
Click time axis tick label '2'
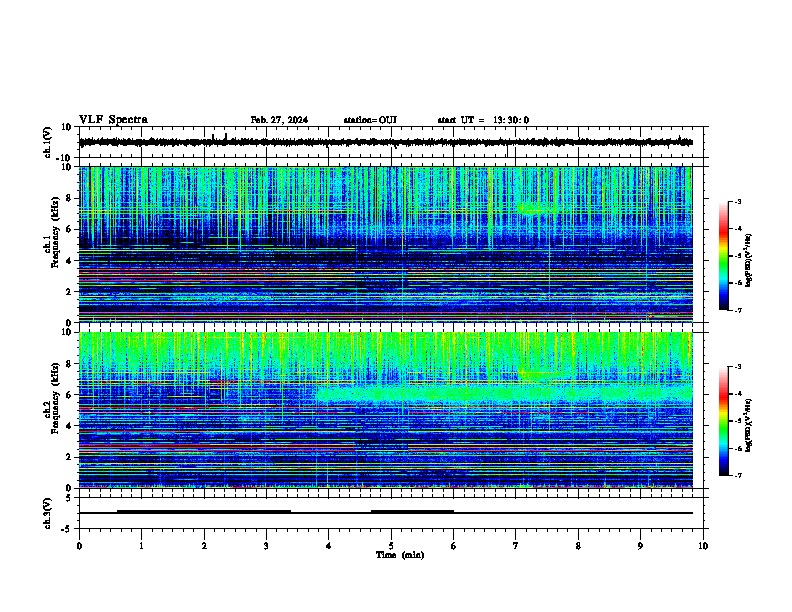(204, 546)
